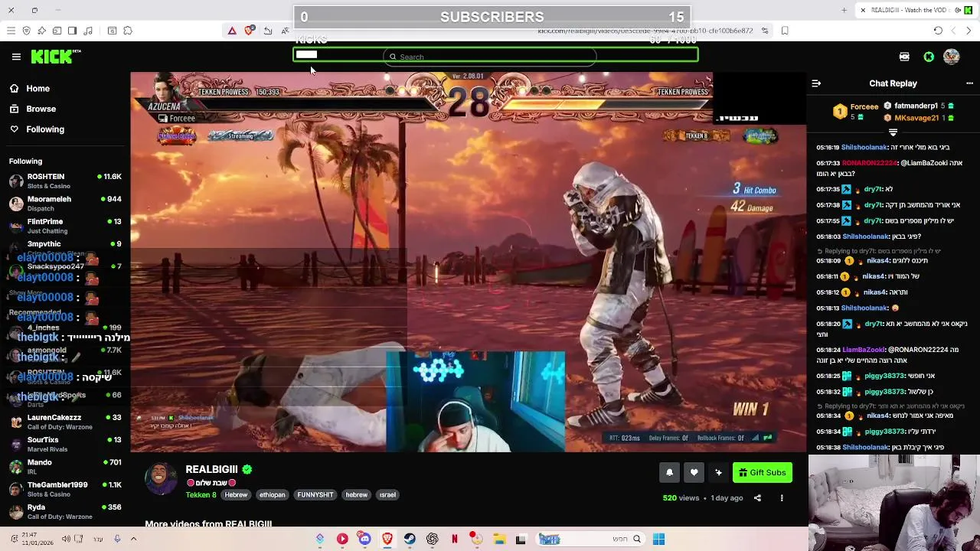Open a new browser tab with plus
The image size is (980, 551).
(844, 10)
